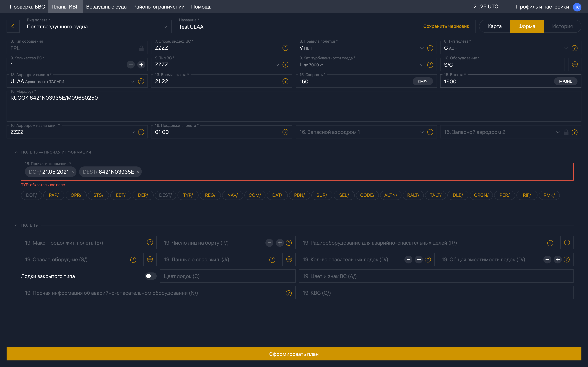Increase aircraft count with plus button
This screenshot has width=588, height=367.
(141, 65)
